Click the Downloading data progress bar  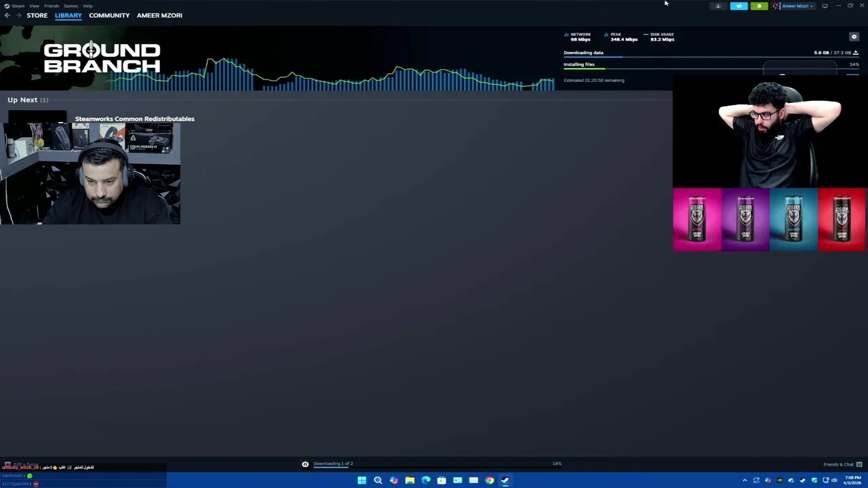711,57
